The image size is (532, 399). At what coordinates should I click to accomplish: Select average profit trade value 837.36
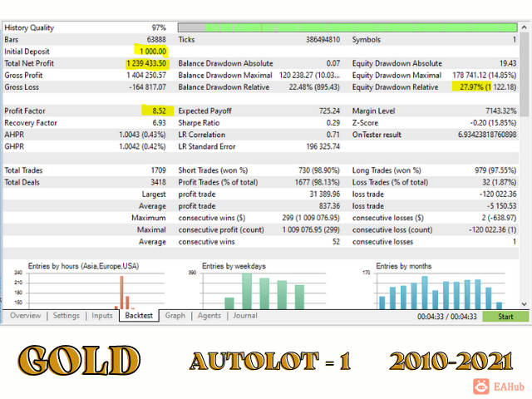[329, 206]
